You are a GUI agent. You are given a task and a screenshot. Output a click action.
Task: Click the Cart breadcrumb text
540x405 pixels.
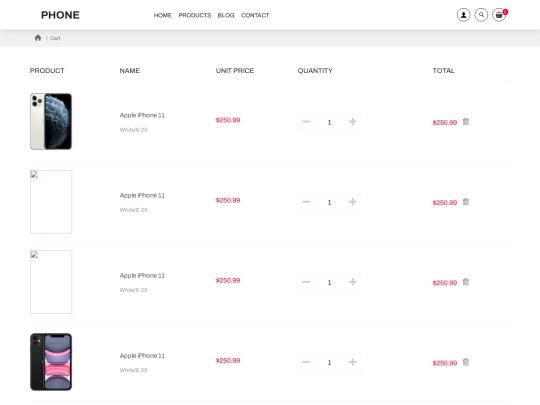(55, 38)
